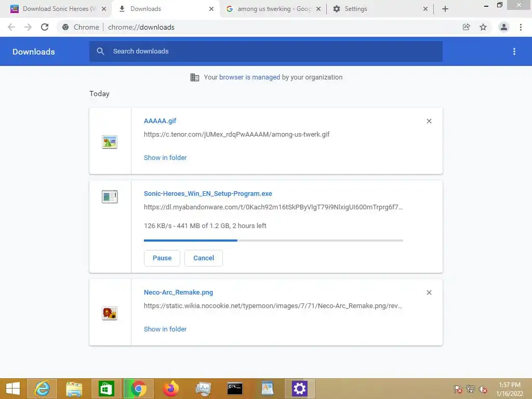
Task: Open the WordPad document taskbar icon
Action: (x=268, y=389)
